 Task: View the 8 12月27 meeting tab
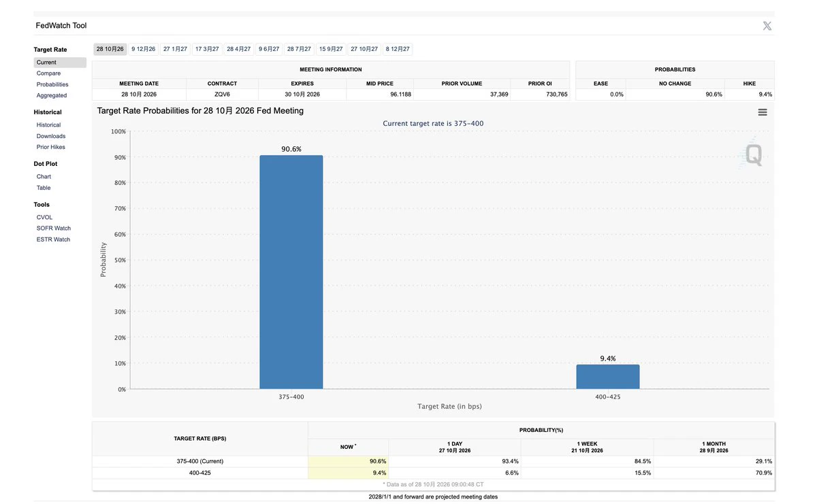[398, 49]
